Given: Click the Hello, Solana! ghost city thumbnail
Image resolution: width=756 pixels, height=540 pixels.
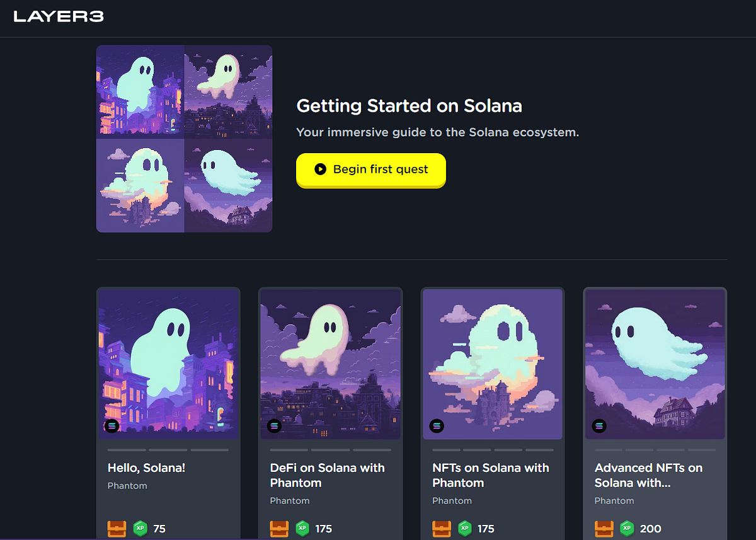Looking at the screenshot, I should [168, 364].
